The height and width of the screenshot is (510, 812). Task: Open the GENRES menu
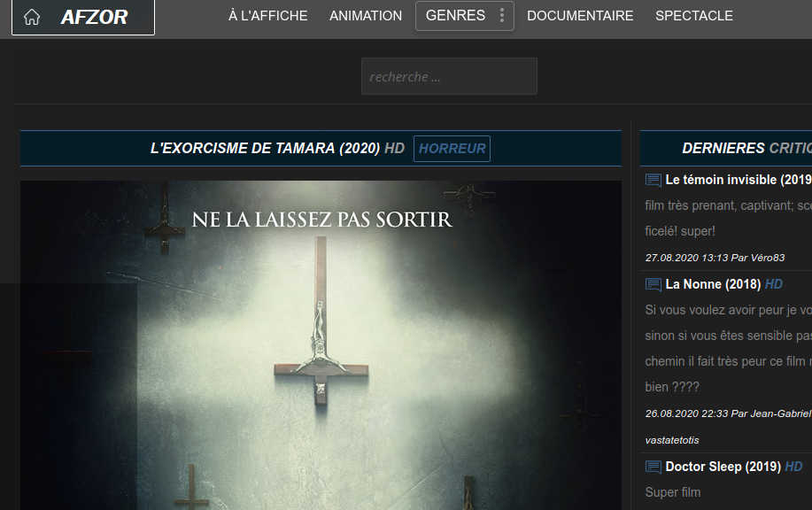pyautogui.click(x=455, y=16)
